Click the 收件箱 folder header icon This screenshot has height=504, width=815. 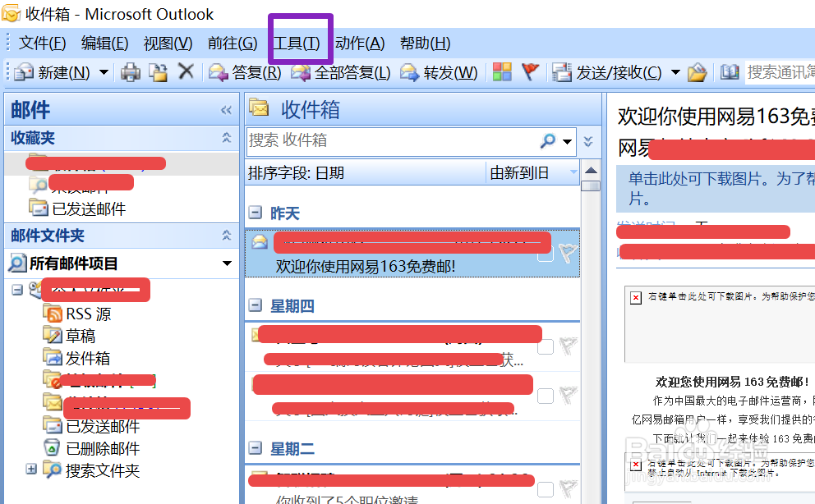tap(258, 108)
